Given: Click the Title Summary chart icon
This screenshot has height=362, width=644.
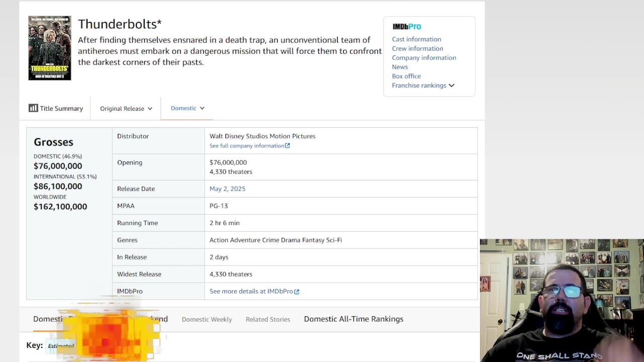Looking at the screenshot, I should [x=33, y=108].
